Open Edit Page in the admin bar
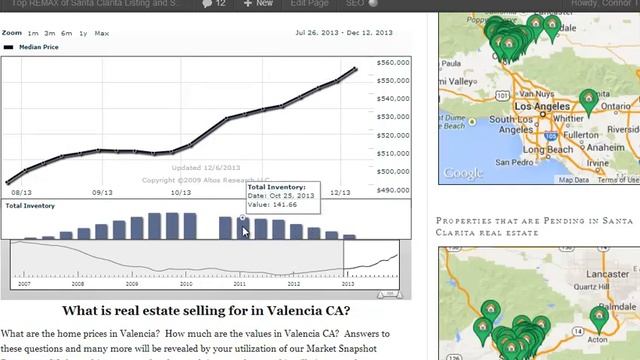The width and height of the screenshot is (640, 360). [309, 3]
